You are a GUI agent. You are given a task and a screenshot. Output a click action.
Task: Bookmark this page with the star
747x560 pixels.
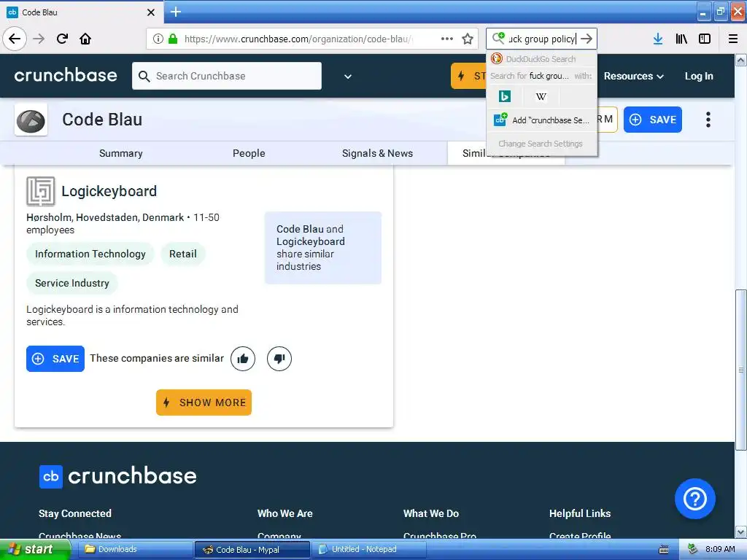[x=468, y=39]
